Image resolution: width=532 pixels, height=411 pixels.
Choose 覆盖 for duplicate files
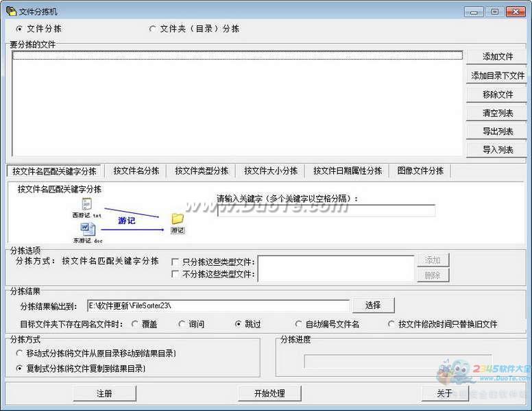pos(134,324)
